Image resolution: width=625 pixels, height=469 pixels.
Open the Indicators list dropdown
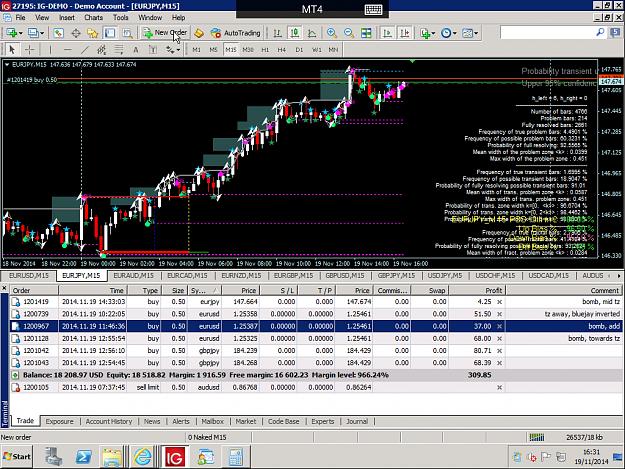[428, 33]
